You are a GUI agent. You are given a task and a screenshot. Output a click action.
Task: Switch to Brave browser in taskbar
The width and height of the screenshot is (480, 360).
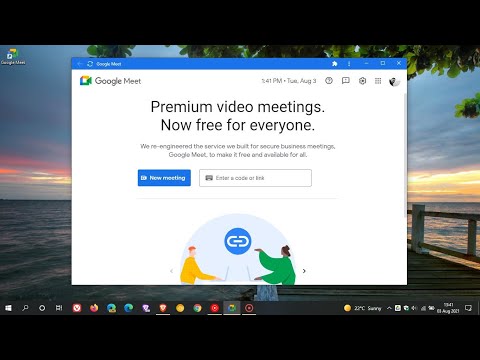[163, 308]
